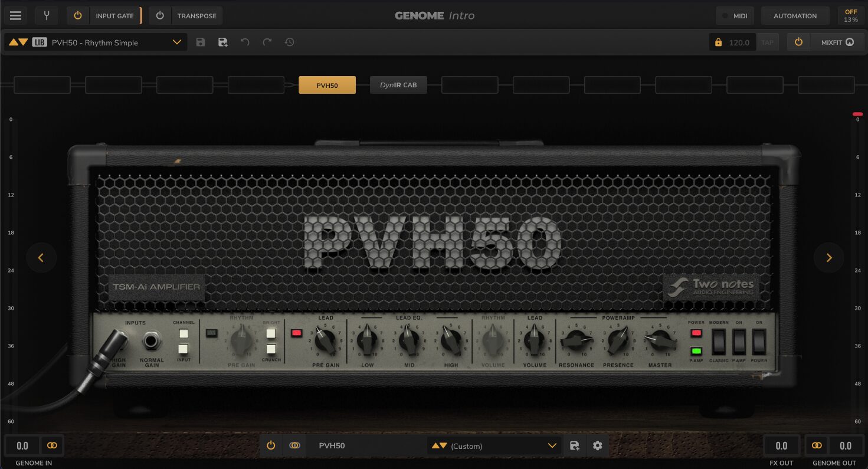
Task: Step through rig presets with top arrows
Action: point(18,42)
